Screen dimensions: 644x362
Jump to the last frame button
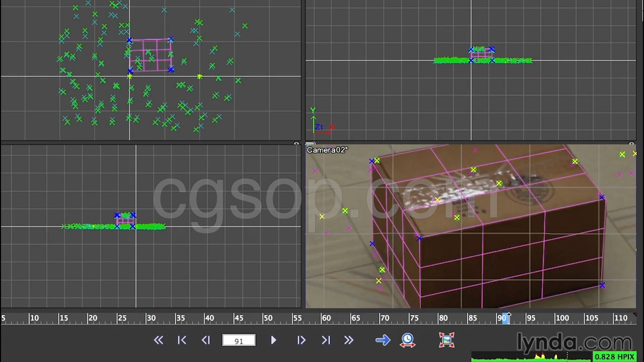coord(326,340)
